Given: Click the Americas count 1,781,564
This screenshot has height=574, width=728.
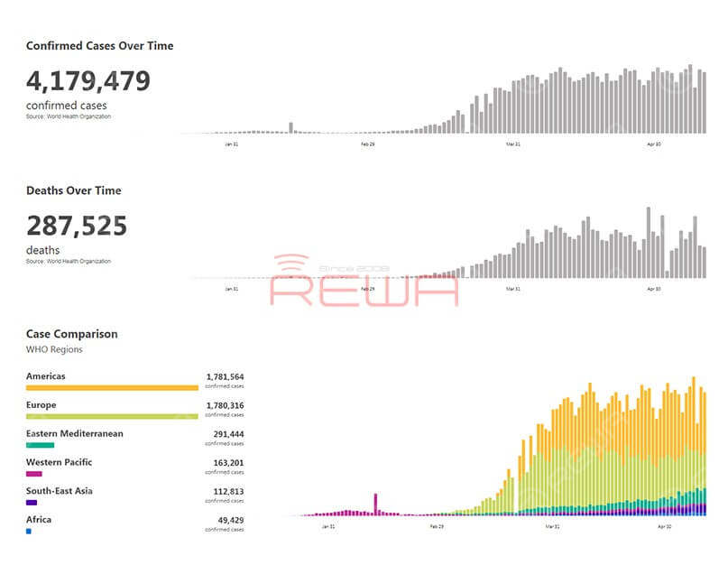Looking at the screenshot, I should coord(226,376).
